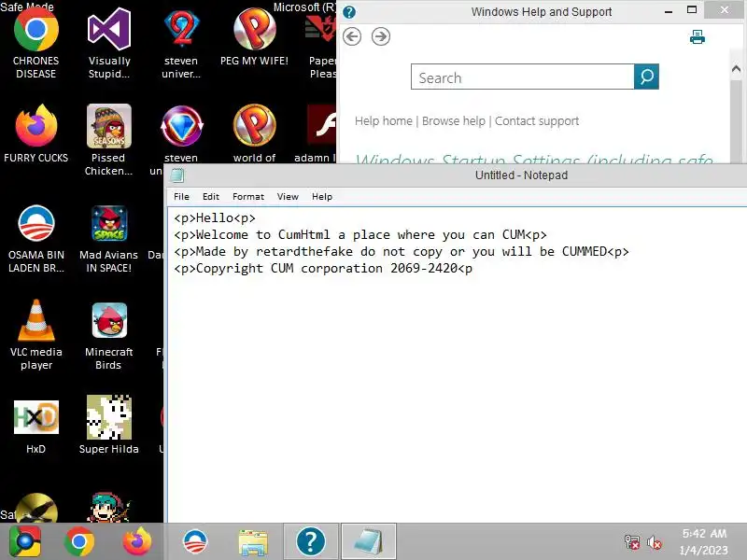
Task: Click the network status tray icon
Action: 632,542
